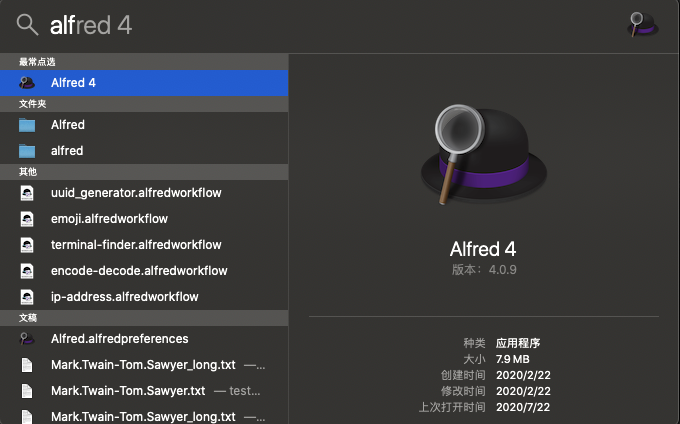
Task: Click the last opened date '2020/7/22'
Action: click(x=523, y=407)
